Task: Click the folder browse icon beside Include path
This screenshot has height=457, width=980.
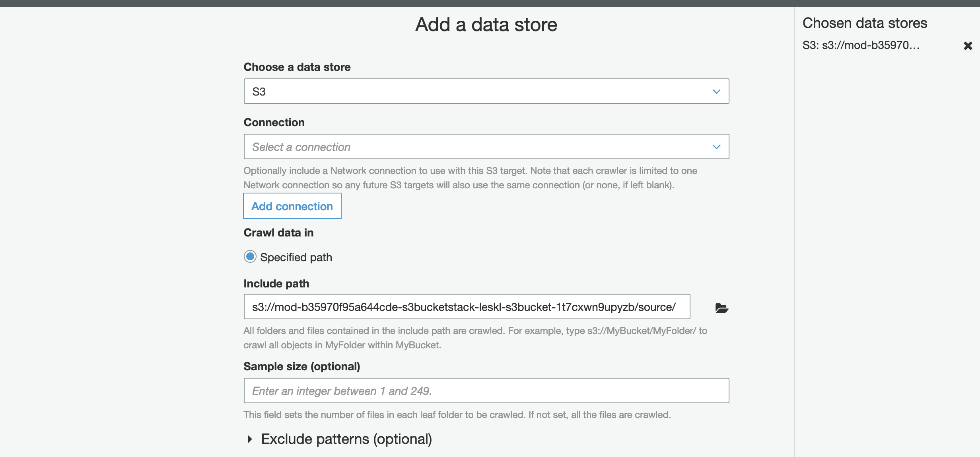Action: click(721, 308)
